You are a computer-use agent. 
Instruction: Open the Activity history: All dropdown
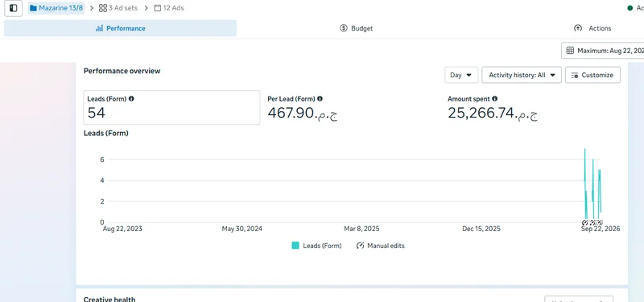coord(522,75)
